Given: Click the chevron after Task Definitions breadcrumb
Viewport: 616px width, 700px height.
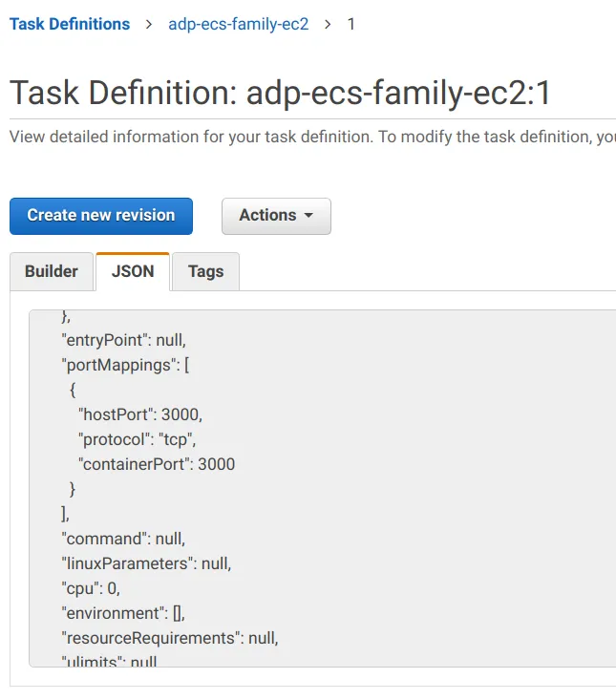Looking at the screenshot, I should [x=149, y=24].
